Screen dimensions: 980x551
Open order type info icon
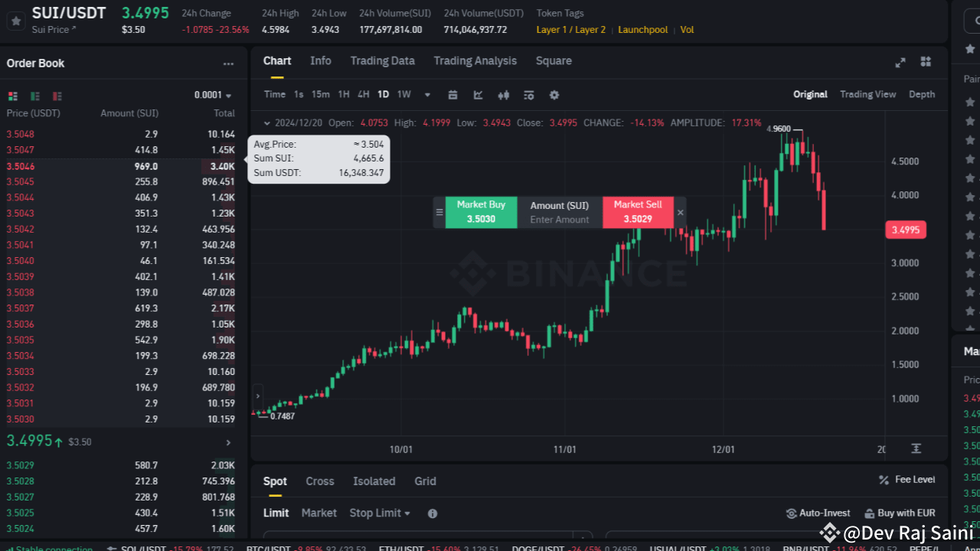(x=433, y=514)
